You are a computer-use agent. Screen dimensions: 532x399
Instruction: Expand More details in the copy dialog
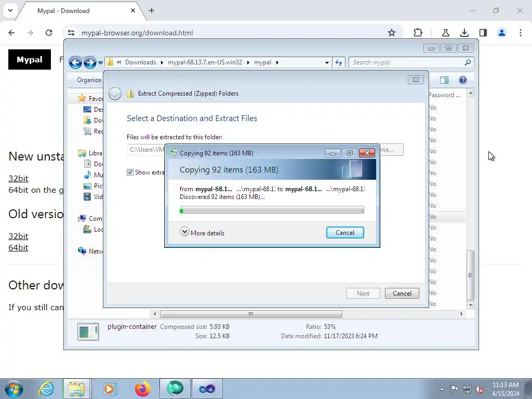point(202,232)
